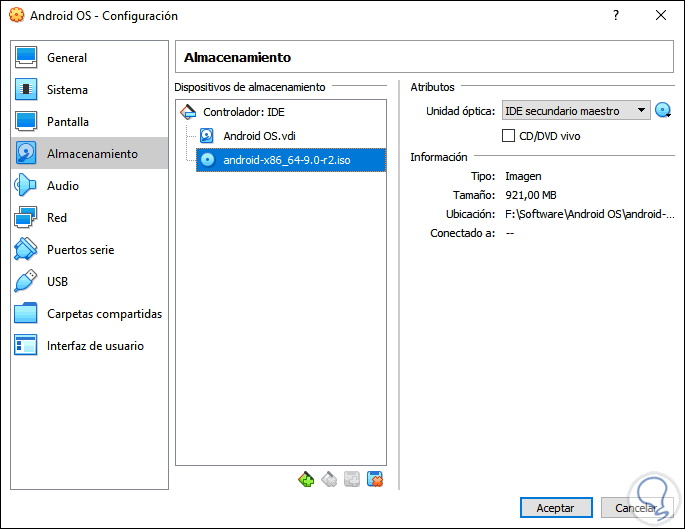The height and width of the screenshot is (529, 685).
Task: Click the optical disc chooser icon
Action: 662,111
